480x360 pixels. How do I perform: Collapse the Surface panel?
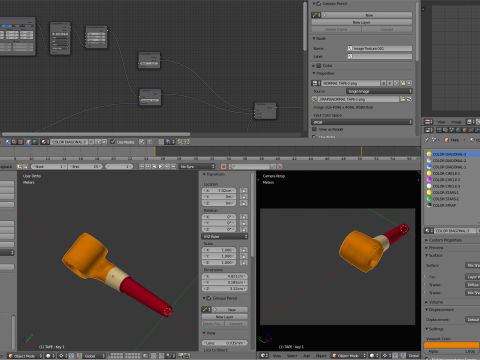(x=426, y=255)
